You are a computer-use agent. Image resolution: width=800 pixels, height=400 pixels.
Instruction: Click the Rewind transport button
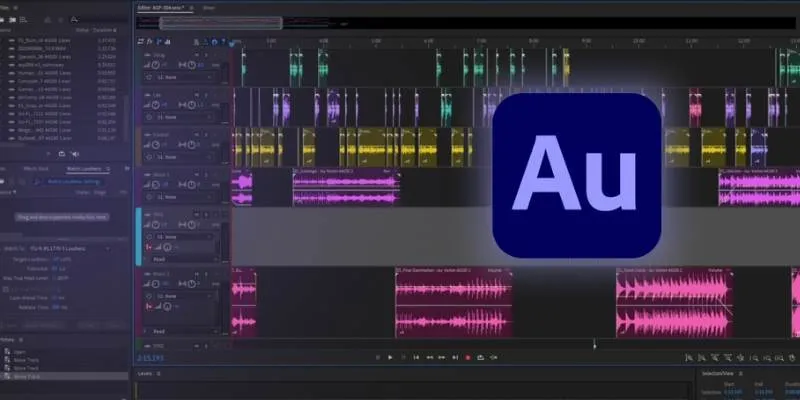(430, 358)
